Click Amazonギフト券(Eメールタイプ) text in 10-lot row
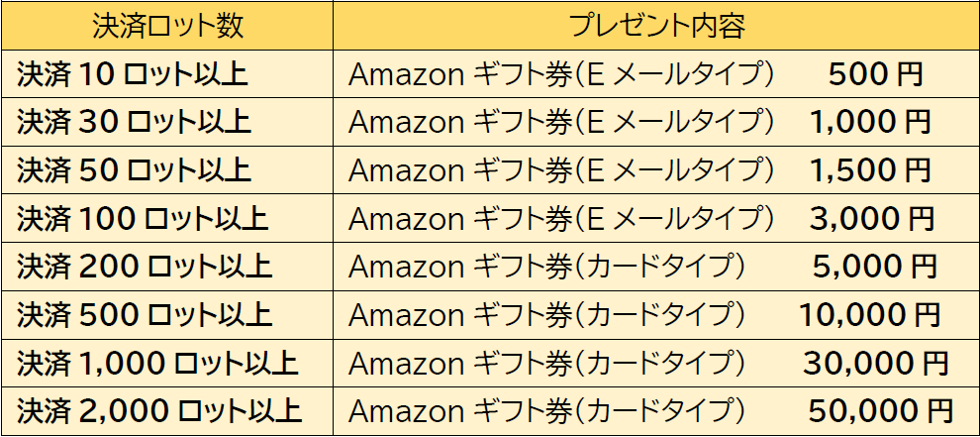The width and height of the screenshot is (980, 437). [x=561, y=74]
